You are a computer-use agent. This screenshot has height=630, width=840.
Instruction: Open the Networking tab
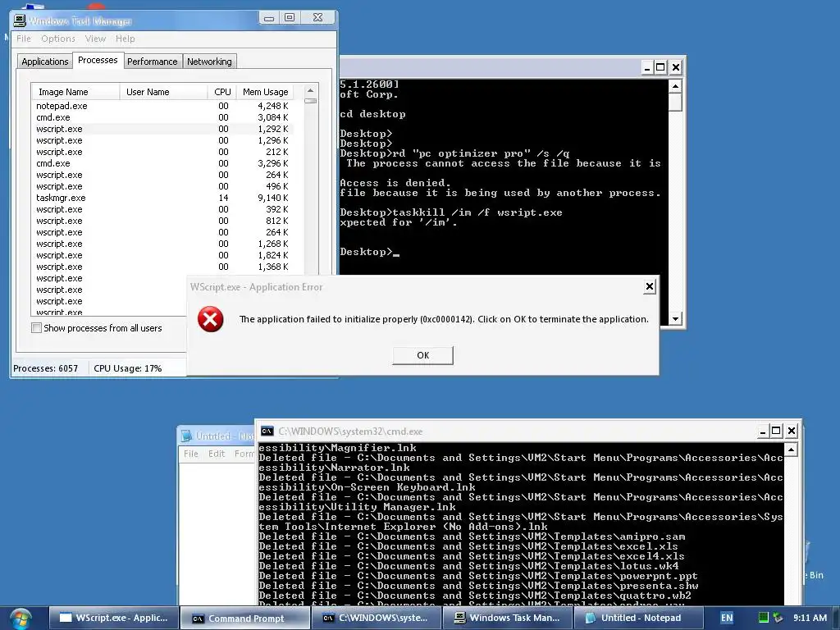(x=209, y=62)
